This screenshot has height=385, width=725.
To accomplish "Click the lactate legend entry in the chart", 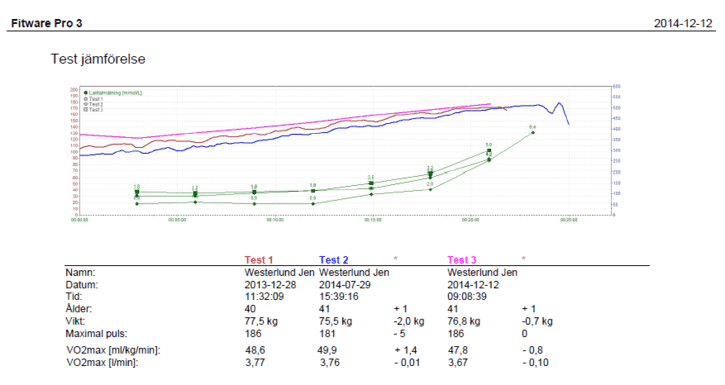I will (x=113, y=93).
